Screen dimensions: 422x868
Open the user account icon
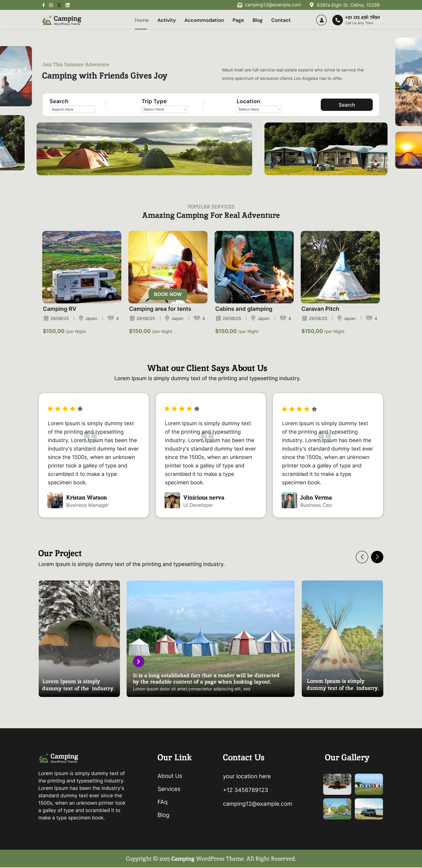[321, 20]
